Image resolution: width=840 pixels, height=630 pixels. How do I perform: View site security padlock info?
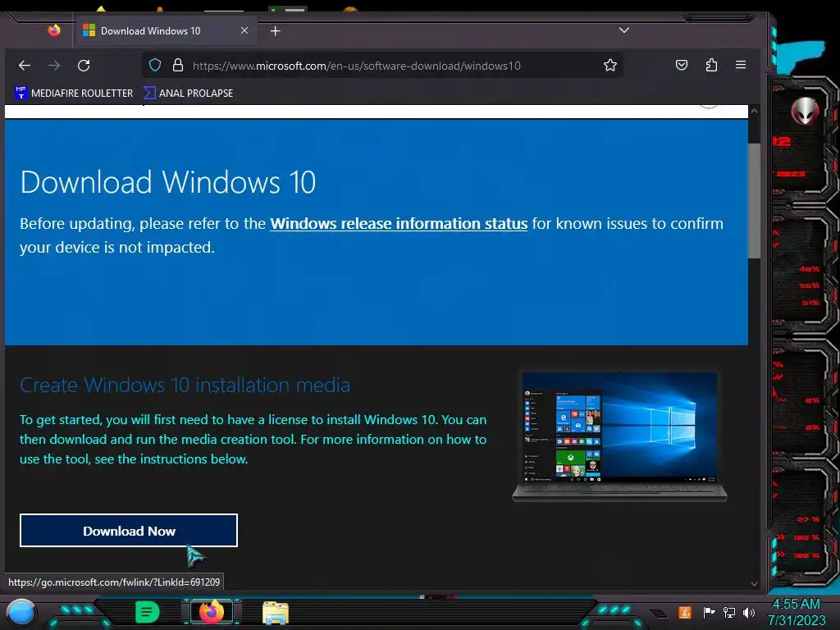point(178,66)
